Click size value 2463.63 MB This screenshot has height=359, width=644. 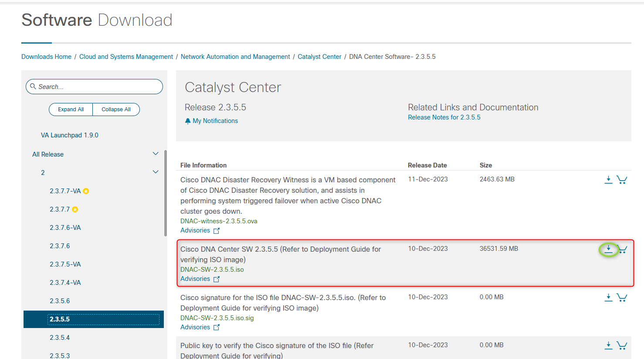pyautogui.click(x=497, y=179)
